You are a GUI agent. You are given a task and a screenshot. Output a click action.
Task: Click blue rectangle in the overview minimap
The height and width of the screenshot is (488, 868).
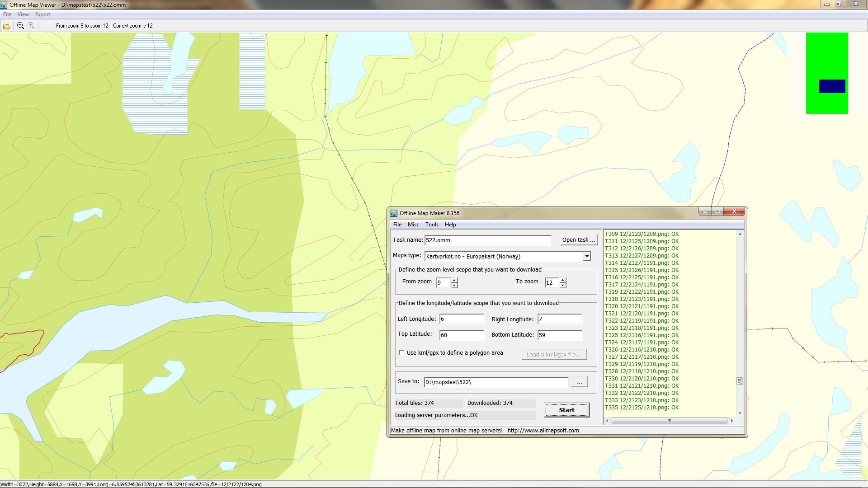click(832, 86)
